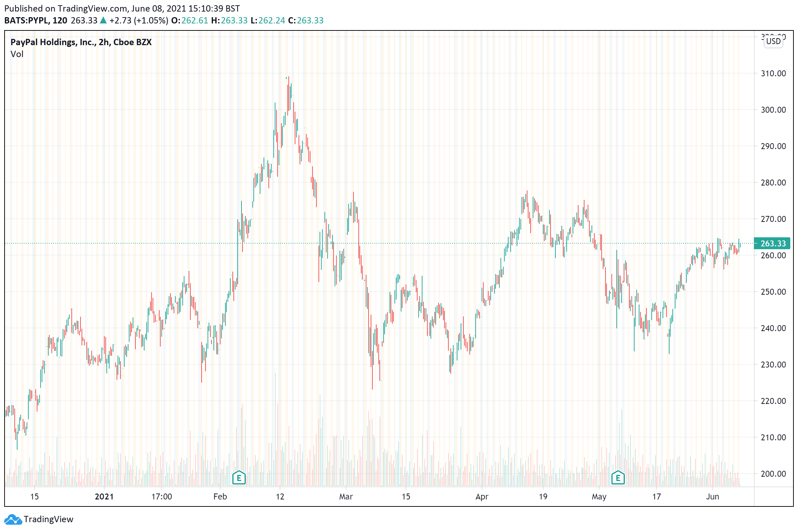Screen dimensions: 798x532
Task: Click the BATS:PYPL, 120 symbol text
Action: (x=36, y=21)
